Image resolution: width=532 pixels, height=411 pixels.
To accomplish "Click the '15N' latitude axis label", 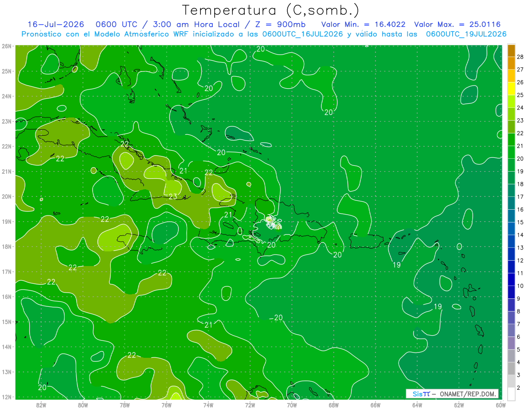I will [6, 321].
